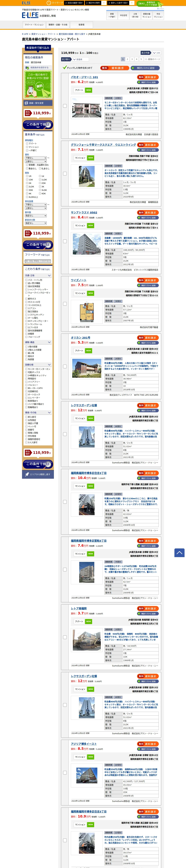Image resolution: width=186 pixels, height=868 pixels.
Task: Tick バス・トイレ別 checkbox
Action: [x=26, y=280]
